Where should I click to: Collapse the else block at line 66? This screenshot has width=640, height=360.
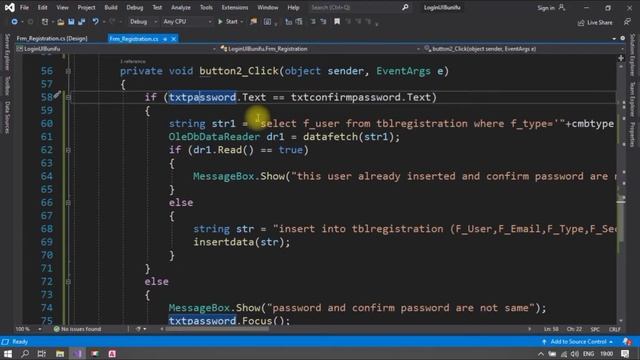point(68,203)
